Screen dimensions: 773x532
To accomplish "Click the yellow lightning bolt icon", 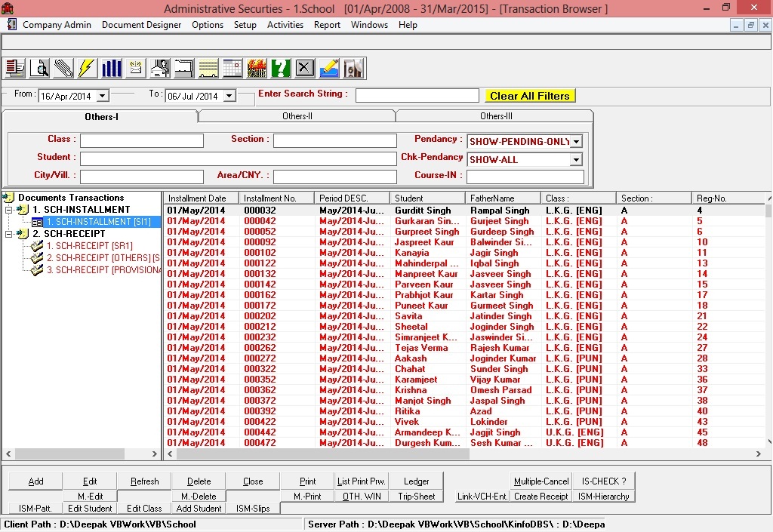I will pos(88,68).
